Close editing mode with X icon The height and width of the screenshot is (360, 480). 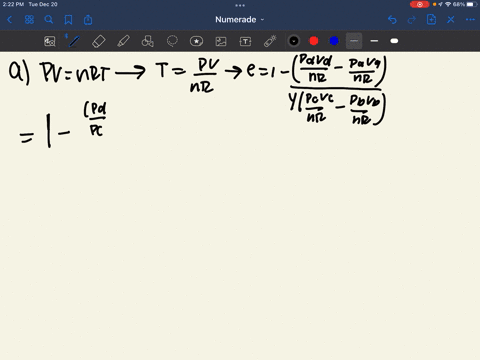pyautogui.click(x=451, y=20)
